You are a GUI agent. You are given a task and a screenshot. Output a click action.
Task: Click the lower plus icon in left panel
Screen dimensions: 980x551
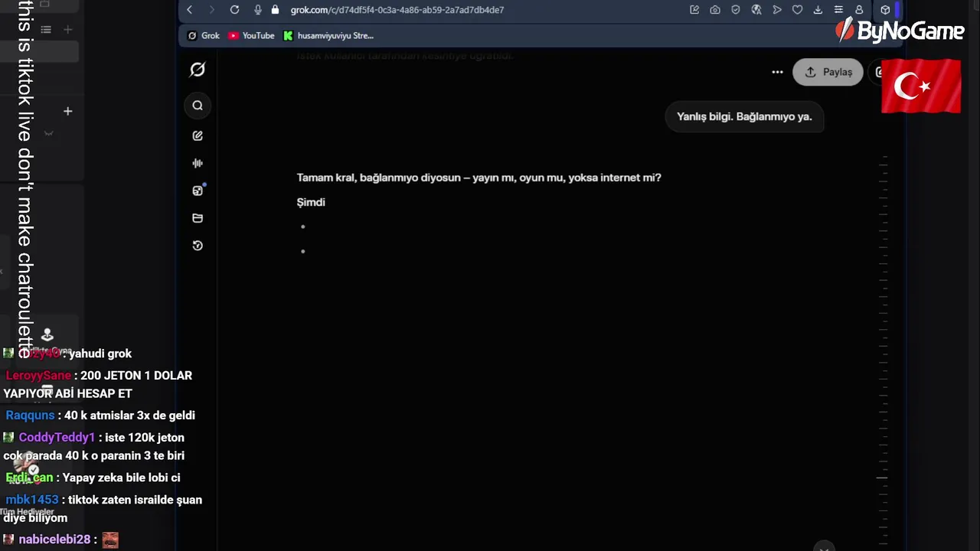coord(67,112)
